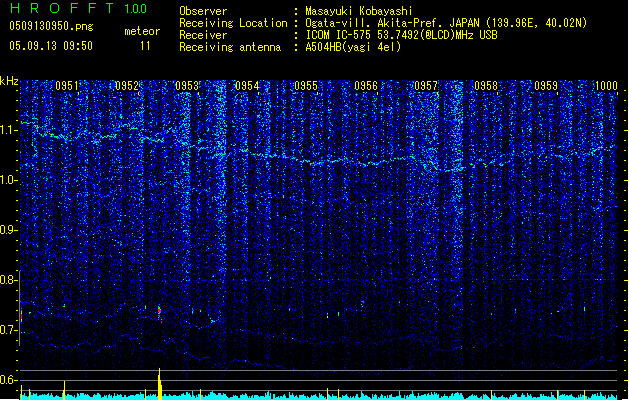
Task: Click the 0958 time marker
Action: coord(486,86)
